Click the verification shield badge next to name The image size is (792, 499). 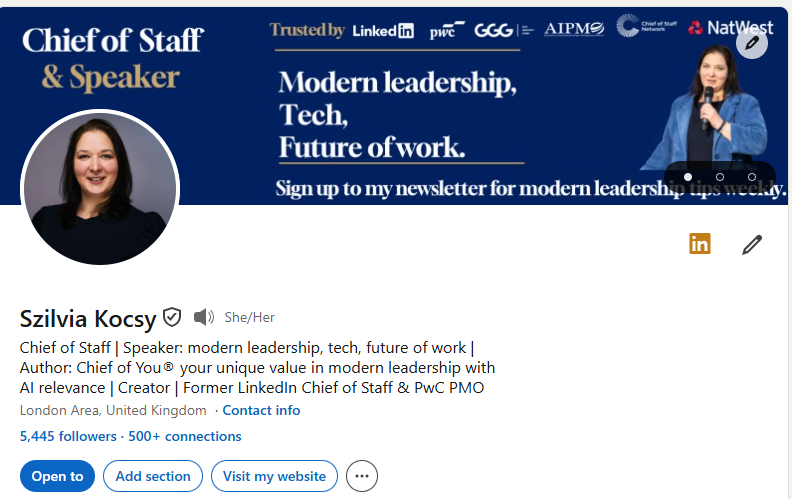pyautogui.click(x=172, y=317)
